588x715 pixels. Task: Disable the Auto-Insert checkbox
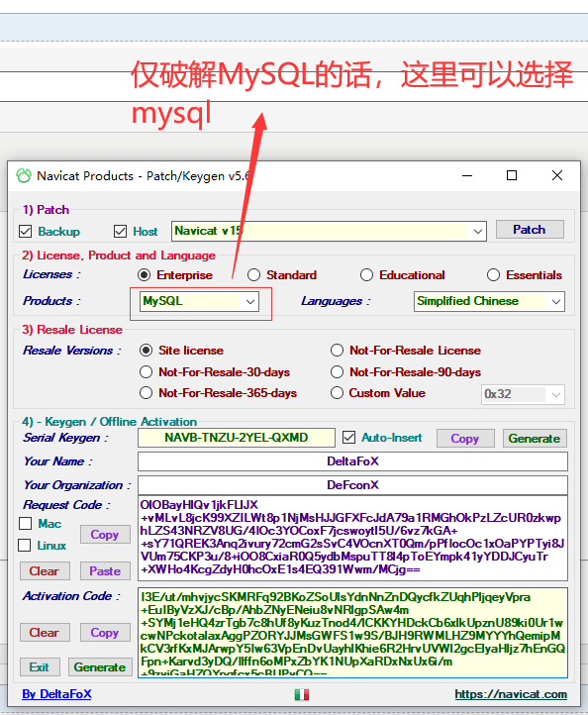pyautogui.click(x=349, y=438)
